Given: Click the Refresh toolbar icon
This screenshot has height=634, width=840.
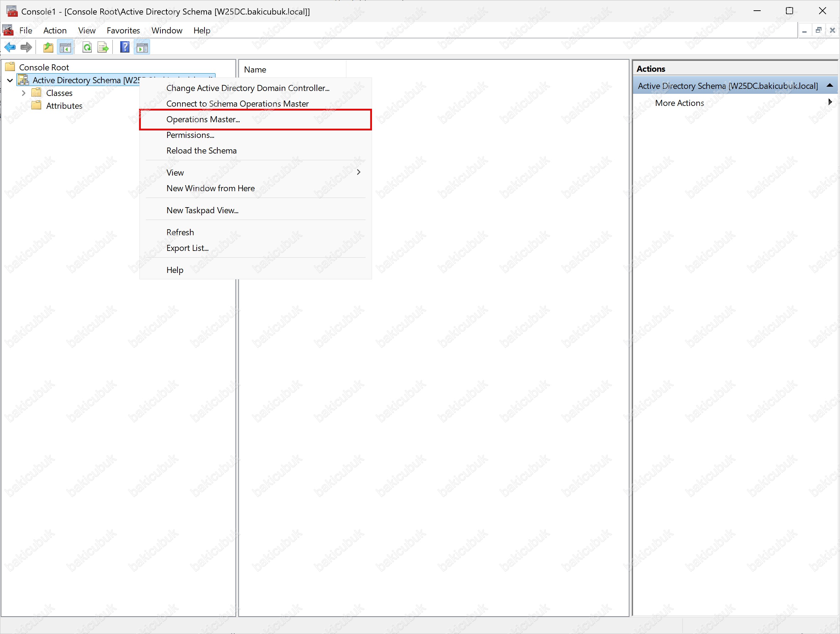Looking at the screenshot, I should (87, 47).
